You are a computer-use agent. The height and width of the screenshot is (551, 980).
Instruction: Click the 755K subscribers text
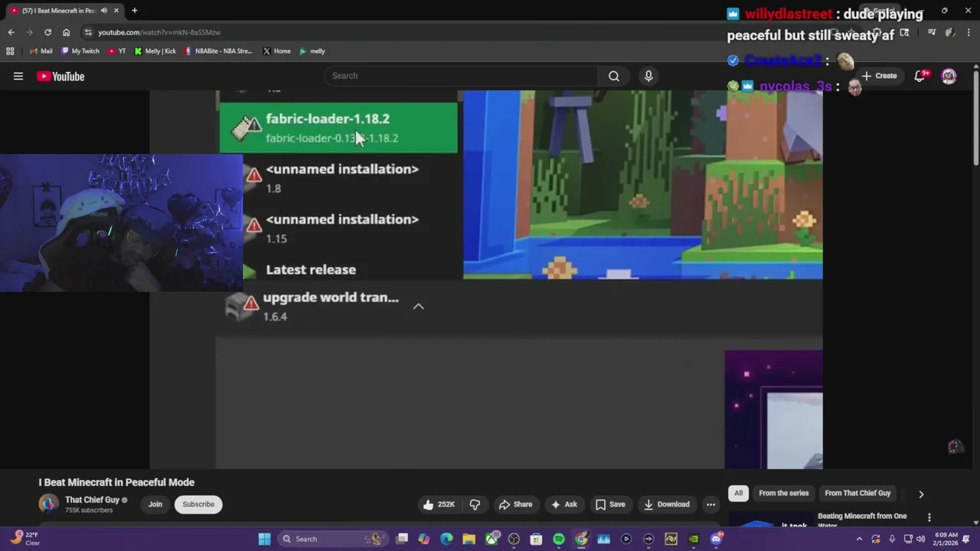pyautogui.click(x=89, y=510)
